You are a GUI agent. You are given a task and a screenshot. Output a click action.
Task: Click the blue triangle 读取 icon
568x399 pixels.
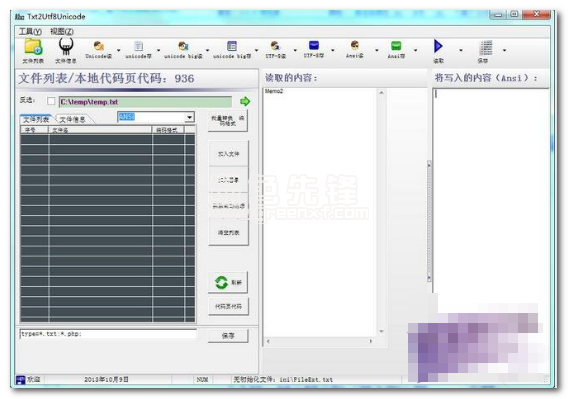pos(438,46)
